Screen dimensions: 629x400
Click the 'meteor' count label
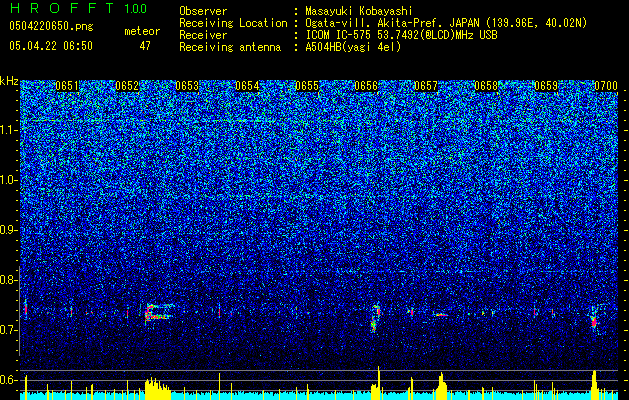pos(142,31)
